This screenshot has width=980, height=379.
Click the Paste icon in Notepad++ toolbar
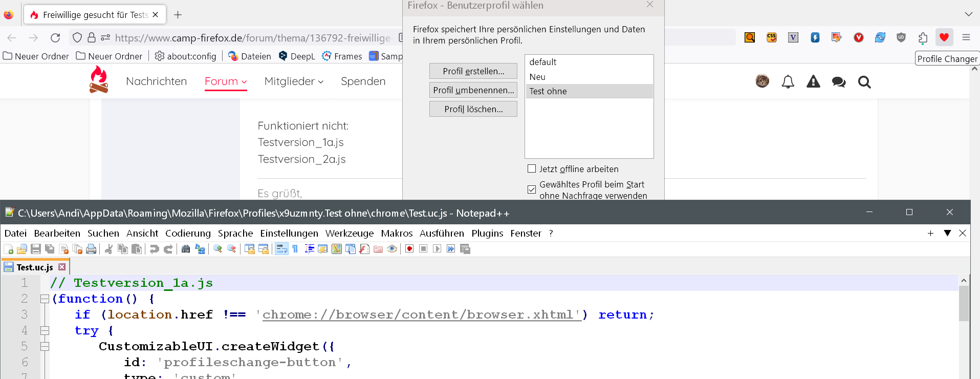click(x=137, y=249)
